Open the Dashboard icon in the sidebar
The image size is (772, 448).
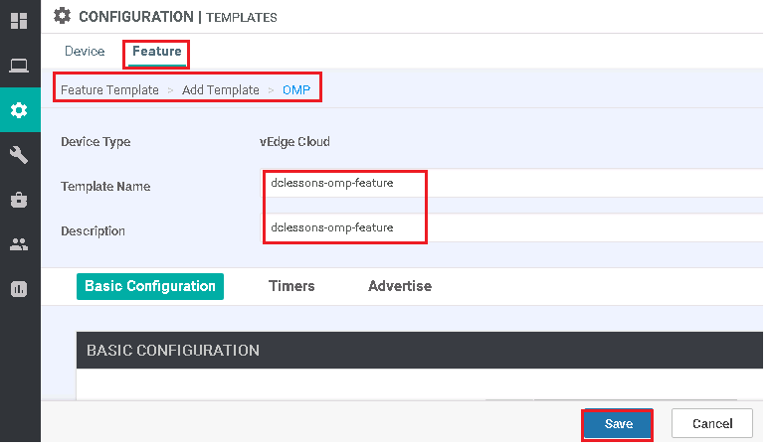[19, 21]
